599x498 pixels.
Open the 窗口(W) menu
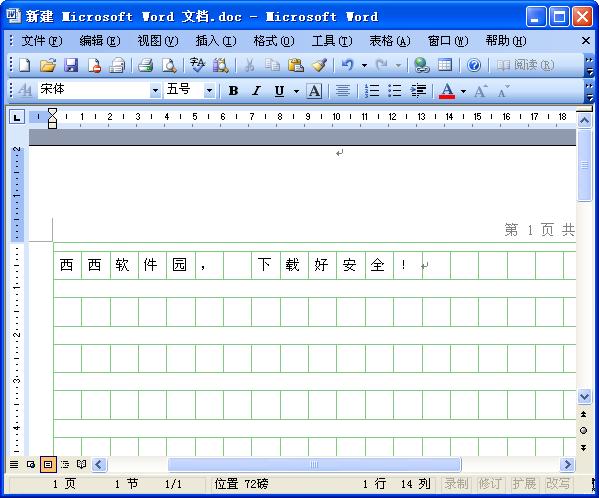click(448, 40)
